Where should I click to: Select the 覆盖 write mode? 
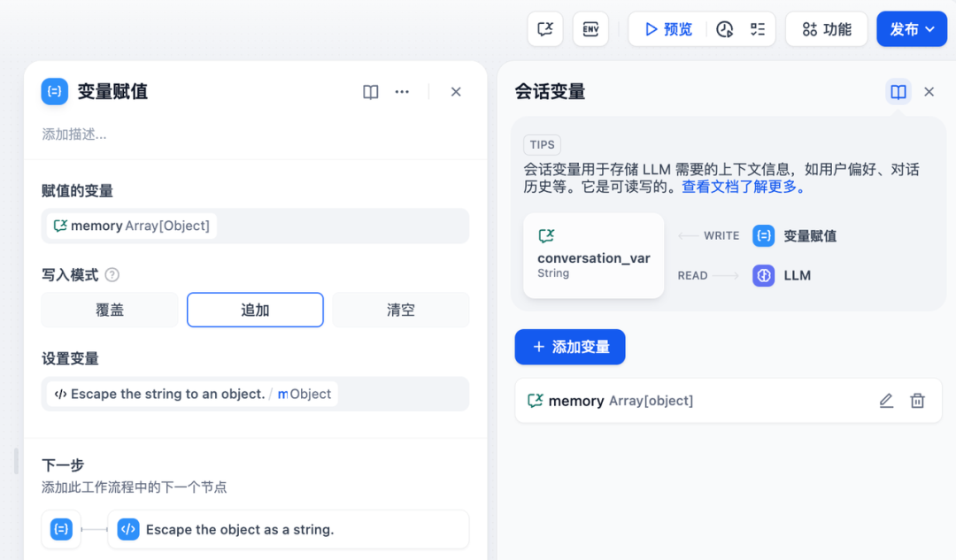[109, 310]
